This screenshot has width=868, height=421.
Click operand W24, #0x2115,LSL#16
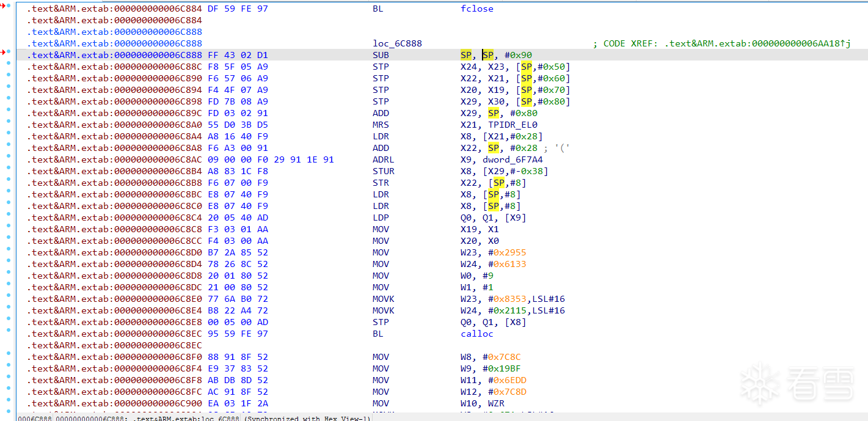(512, 310)
